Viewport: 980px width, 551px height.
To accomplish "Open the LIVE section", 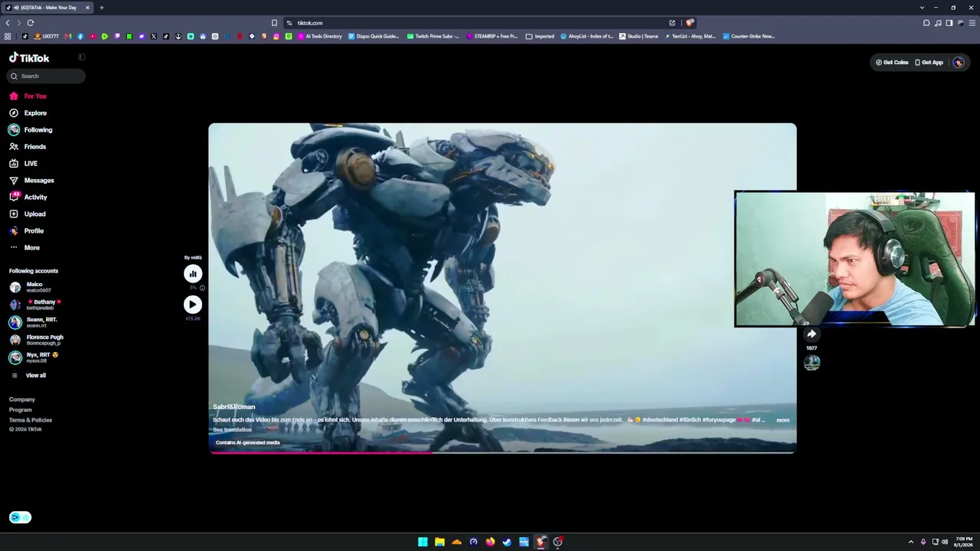I will pyautogui.click(x=24, y=164).
